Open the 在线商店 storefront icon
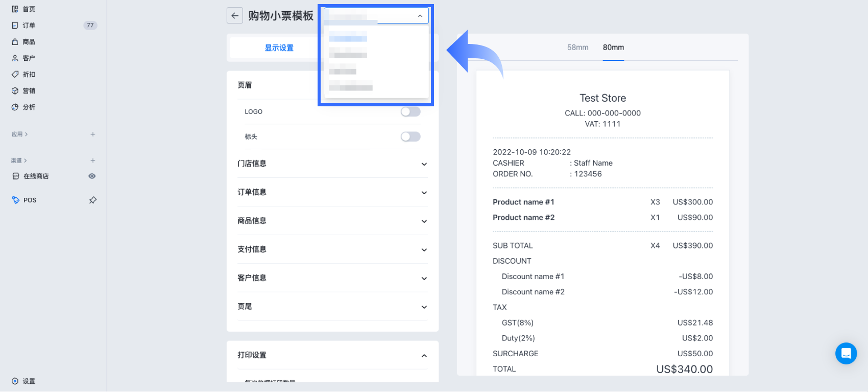This screenshot has width=868, height=392. pyautogui.click(x=15, y=176)
